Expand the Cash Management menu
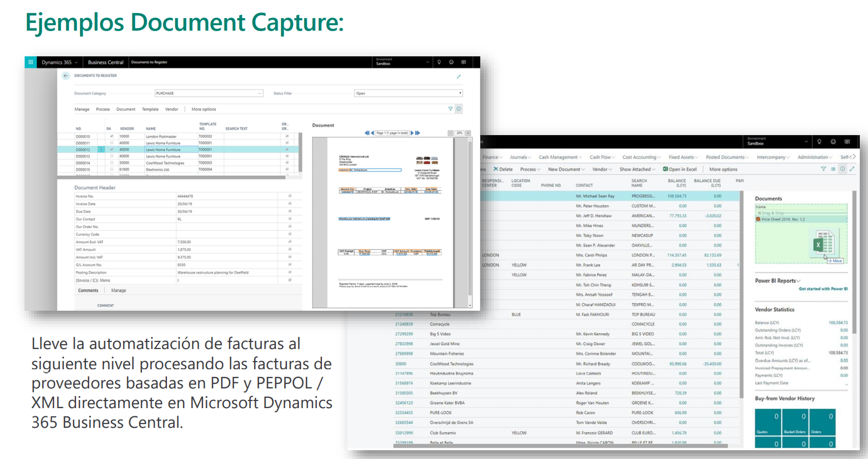This screenshot has height=459, width=868. 560,157
